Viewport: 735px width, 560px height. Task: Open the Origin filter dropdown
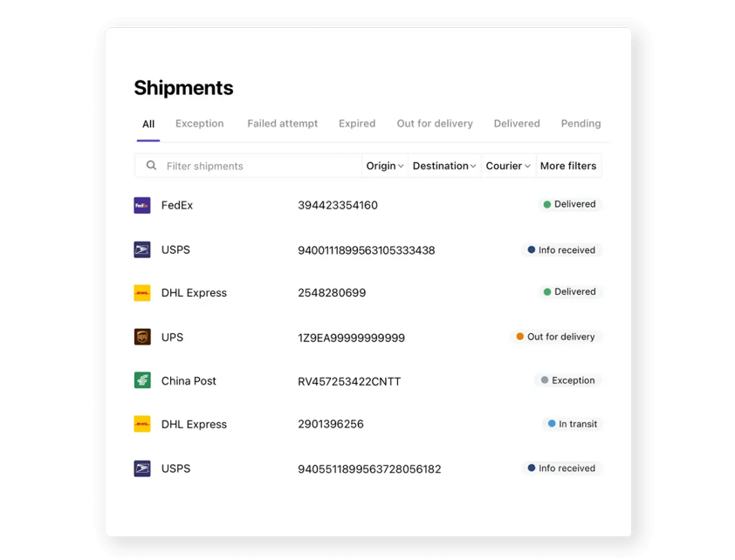[x=385, y=166]
